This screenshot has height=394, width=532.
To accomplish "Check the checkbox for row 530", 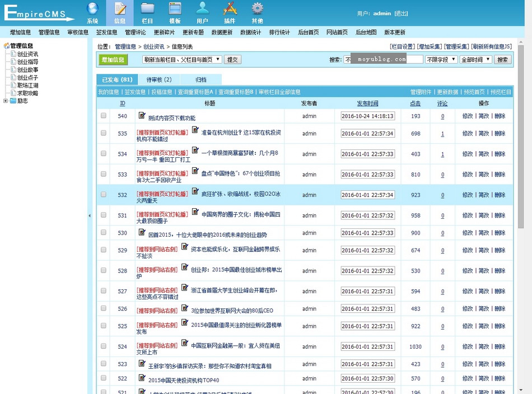I will coord(104,233).
